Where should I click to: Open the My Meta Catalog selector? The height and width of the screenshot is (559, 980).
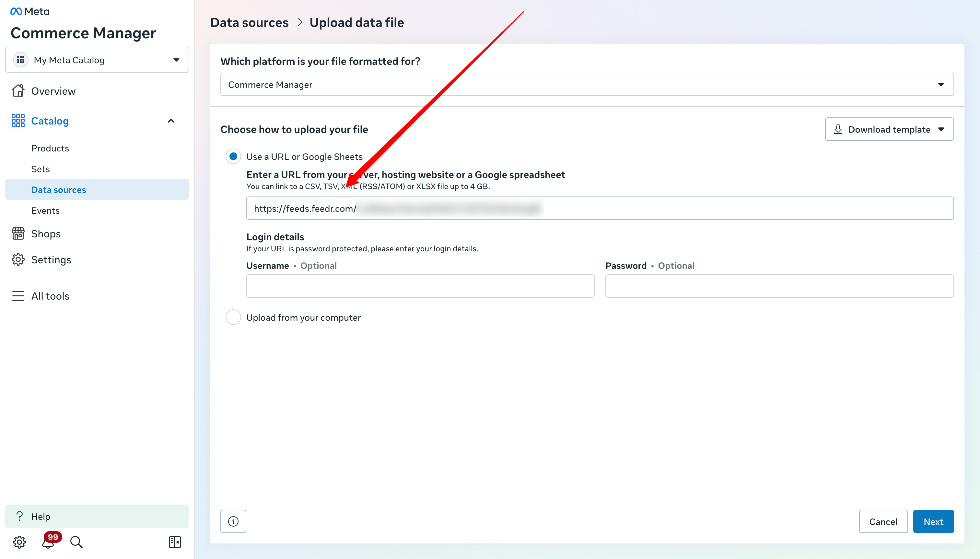pos(98,60)
